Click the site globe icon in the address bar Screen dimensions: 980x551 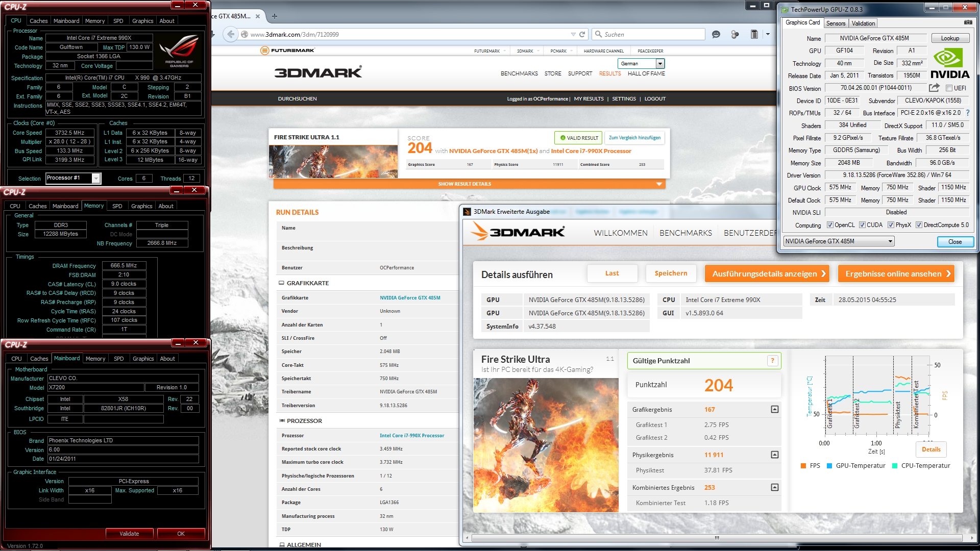pos(244,34)
